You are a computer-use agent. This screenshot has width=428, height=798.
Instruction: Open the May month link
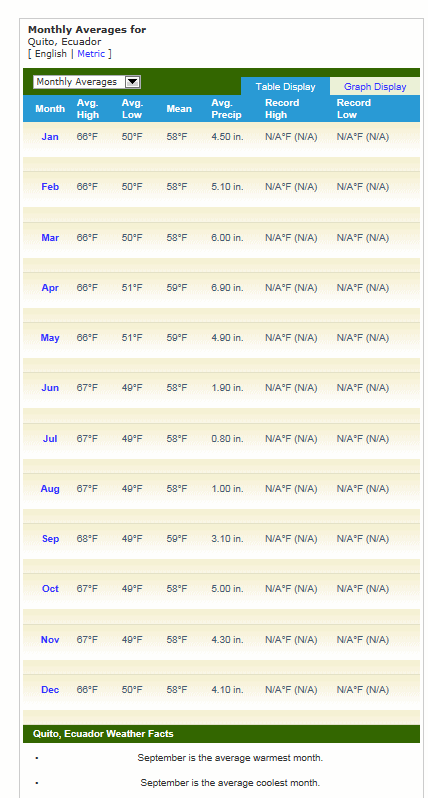(50, 338)
